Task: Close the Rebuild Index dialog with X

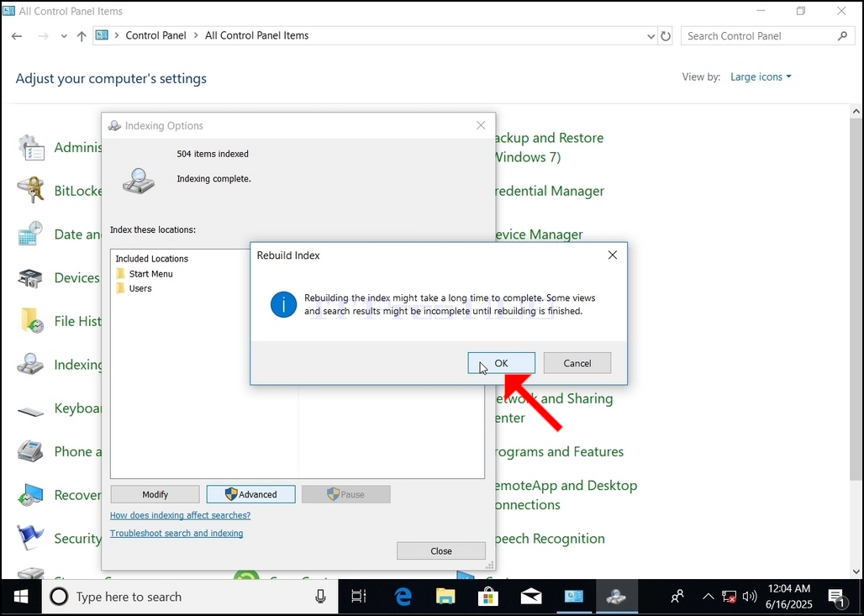Action: click(x=612, y=255)
